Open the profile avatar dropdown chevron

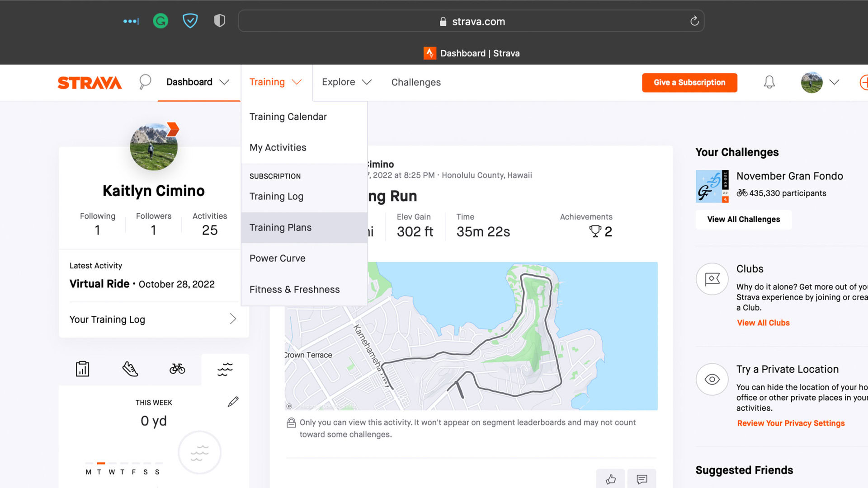[834, 82]
